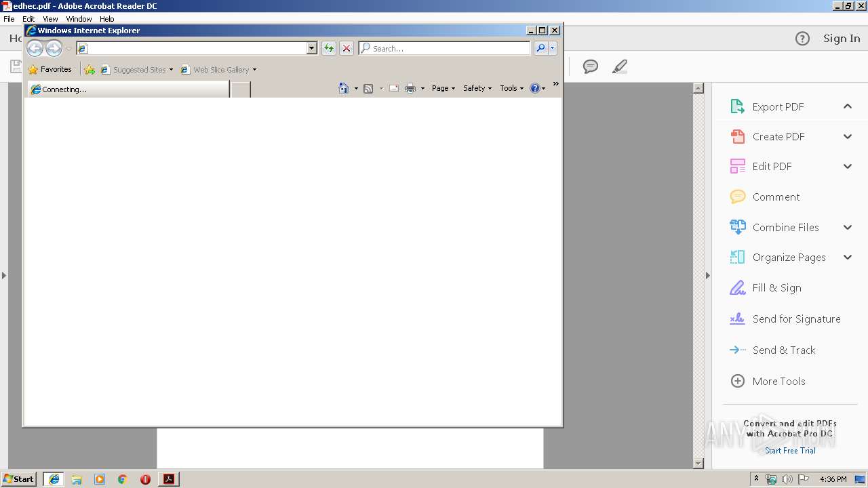Open the Page menu
The width and height of the screenshot is (868, 488).
click(443, 88)
